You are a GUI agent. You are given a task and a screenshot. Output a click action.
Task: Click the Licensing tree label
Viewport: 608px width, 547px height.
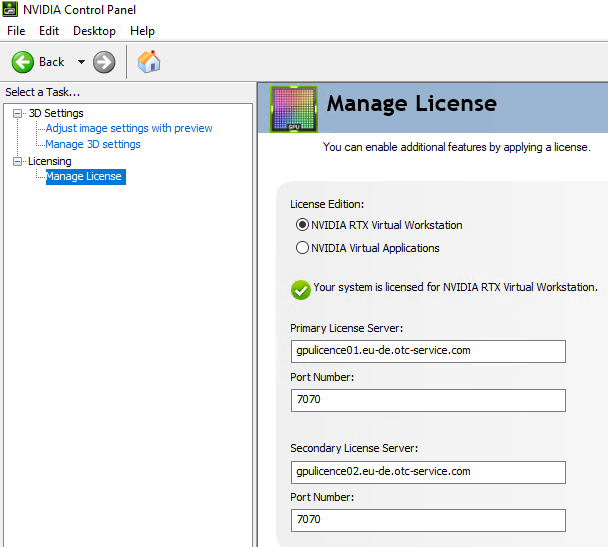50,161
